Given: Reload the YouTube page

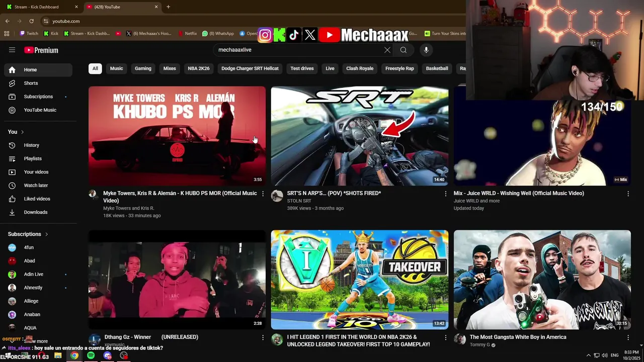Looking at the screenshot, I should click(x=31, y=21).
